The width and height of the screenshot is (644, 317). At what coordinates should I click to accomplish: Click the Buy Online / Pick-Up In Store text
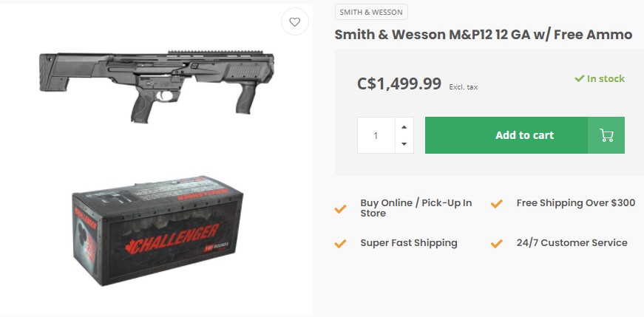point(416,208)
